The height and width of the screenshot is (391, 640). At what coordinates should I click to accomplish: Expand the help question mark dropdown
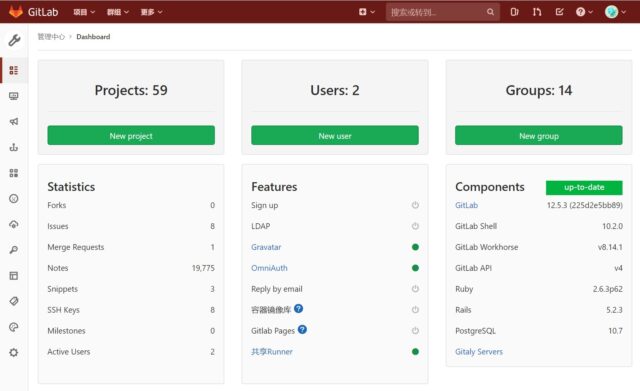tap(584, 12)
